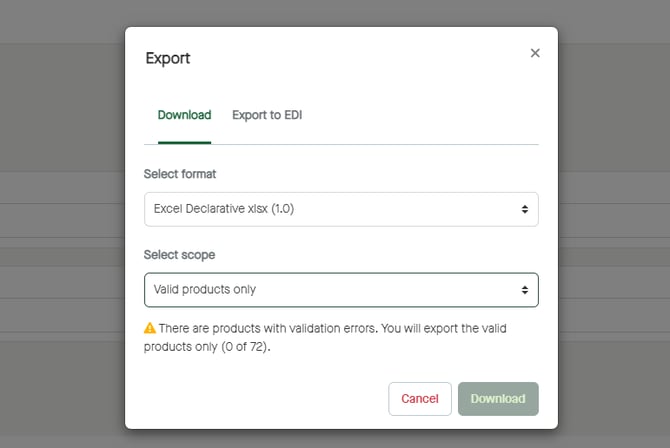
Task: Click the Cancel button
Action: pyautogui.click(x=420, y=399)
